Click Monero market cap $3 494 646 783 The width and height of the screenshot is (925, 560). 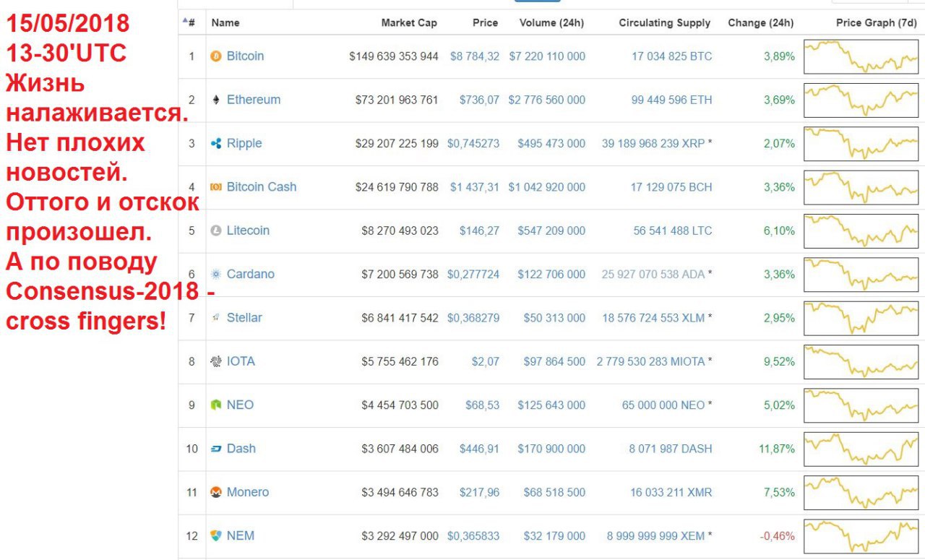coord(400,492)
